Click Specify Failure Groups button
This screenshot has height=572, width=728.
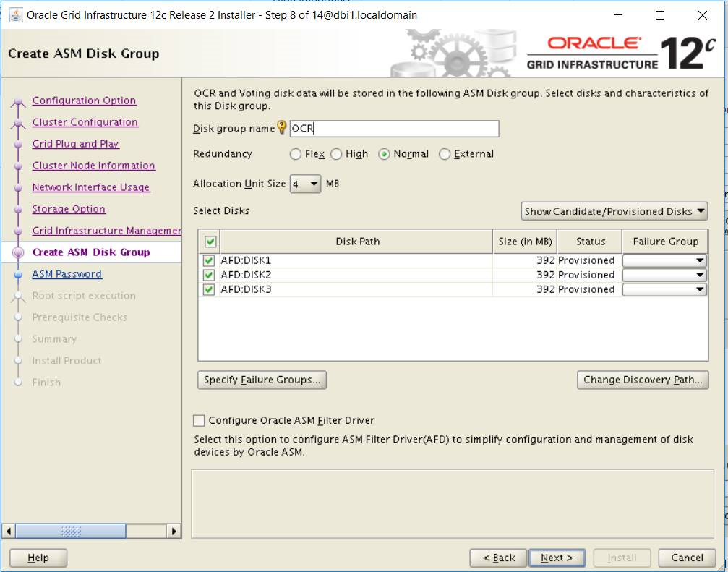tap(262, 380)
